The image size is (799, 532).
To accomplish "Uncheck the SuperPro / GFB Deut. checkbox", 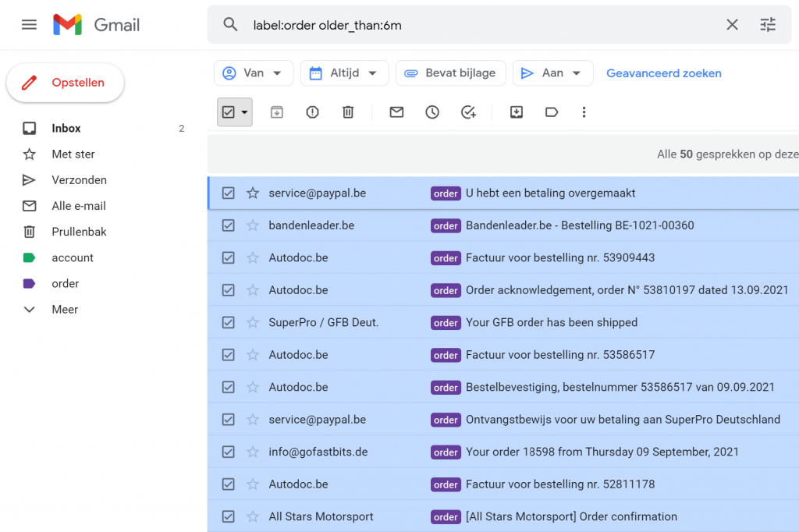I will pyautogui.click(x=229, y=323).
